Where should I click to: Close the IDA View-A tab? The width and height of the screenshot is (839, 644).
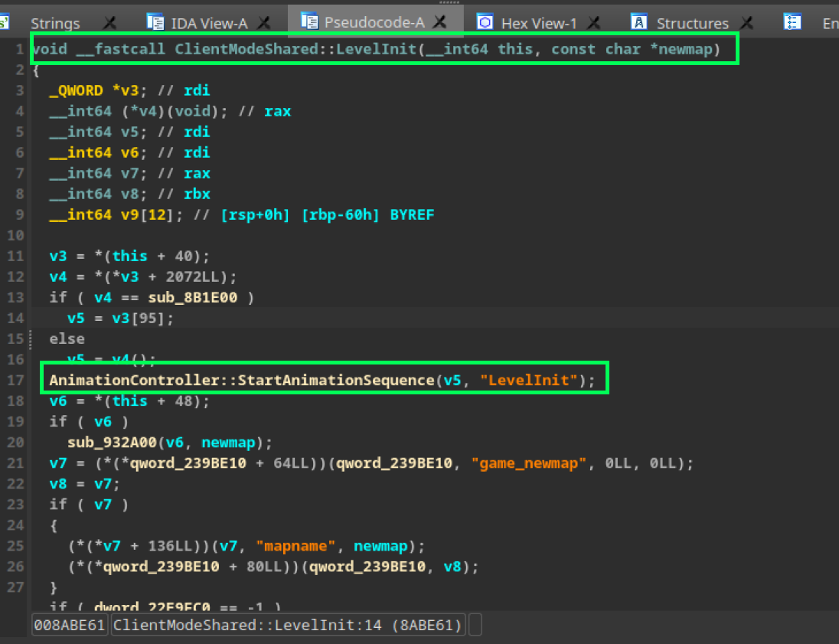point(263,23)
